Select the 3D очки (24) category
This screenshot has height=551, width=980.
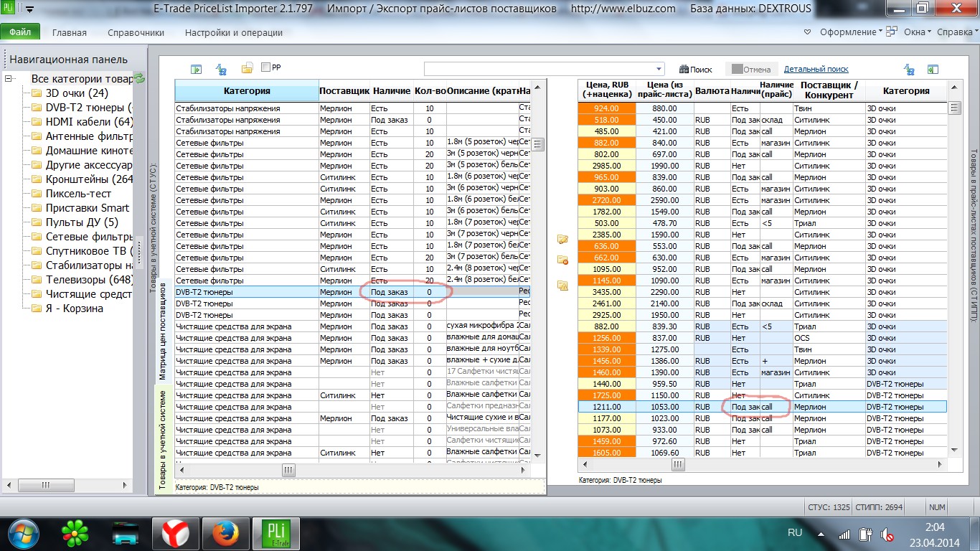pyautogui.click(x=77, y=93)
